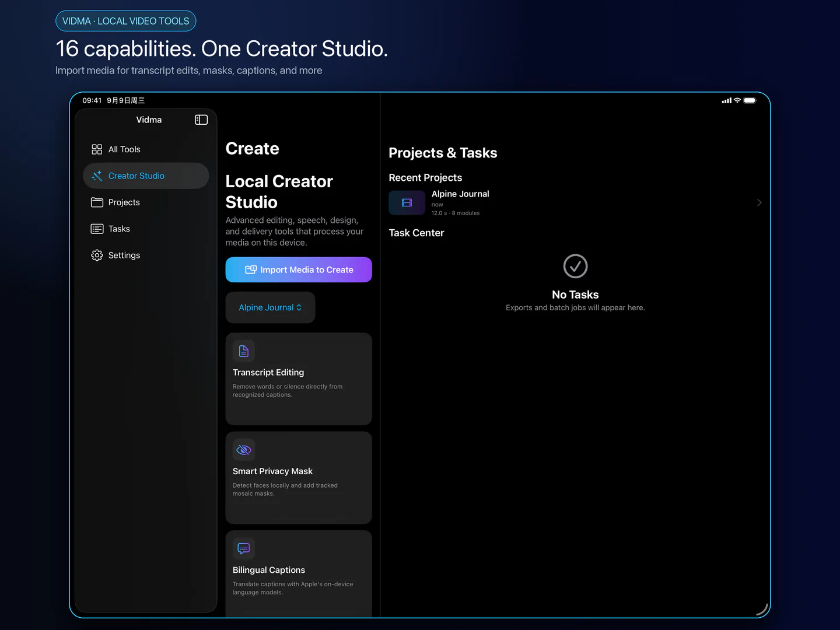Click the cellular signal bars icon
The image size is (840, 630).
(x=727, y=100)
